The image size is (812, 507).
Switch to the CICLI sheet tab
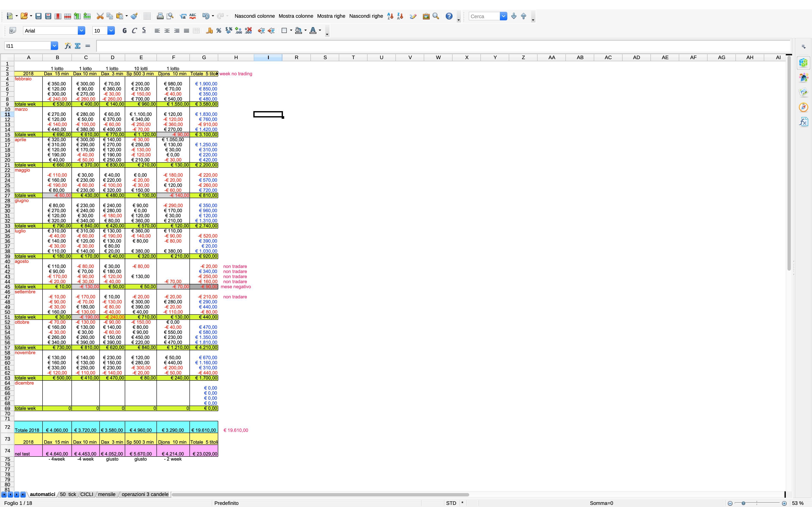coord(86,494)
